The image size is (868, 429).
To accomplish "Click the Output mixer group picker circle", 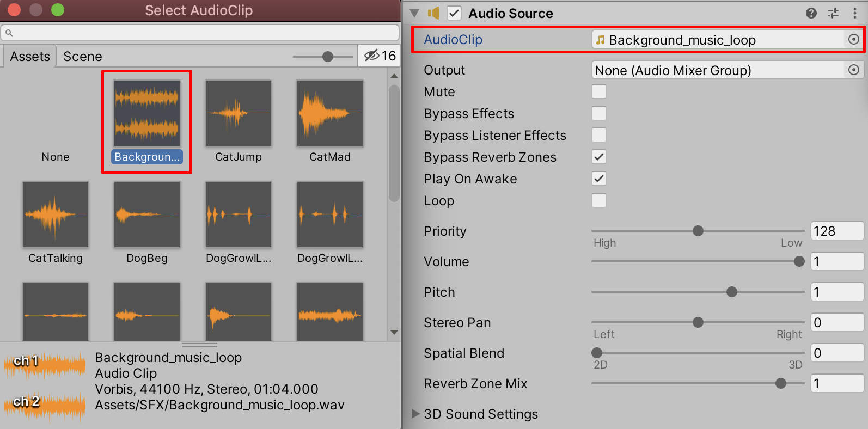I will (x=854, y=70).
